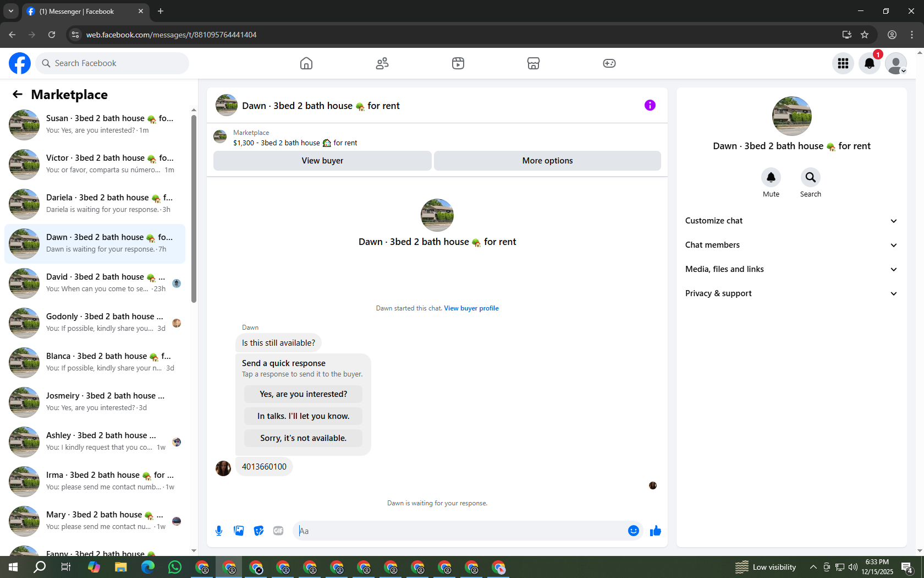Viewport: 924px width, 578px height.
Task: Open Godonly's conversation in the list
Action: coord(95,323)
